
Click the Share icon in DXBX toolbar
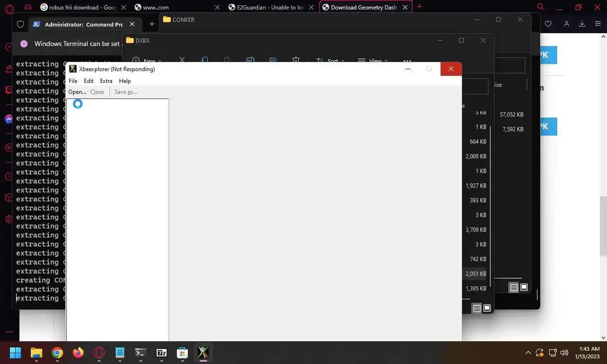pyautogui.click(x=273, y=61)
